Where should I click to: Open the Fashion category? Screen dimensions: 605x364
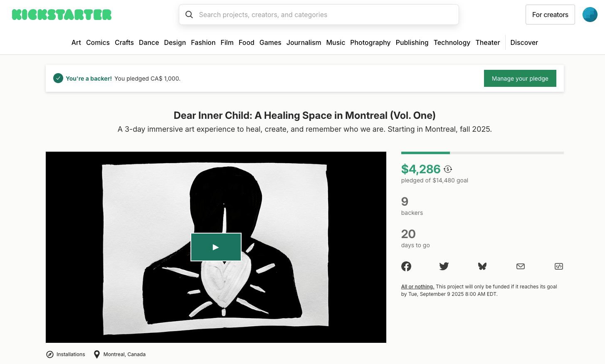(x=203, y=42)
